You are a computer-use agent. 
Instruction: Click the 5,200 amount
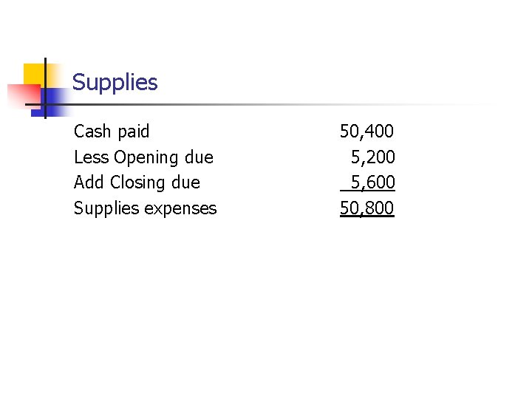tap(372, 157)
